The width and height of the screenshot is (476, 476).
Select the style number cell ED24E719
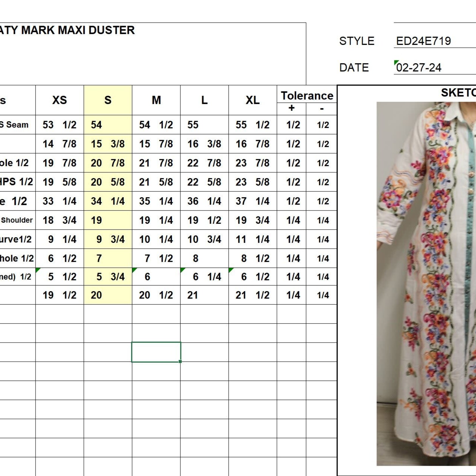click(424, 41)
